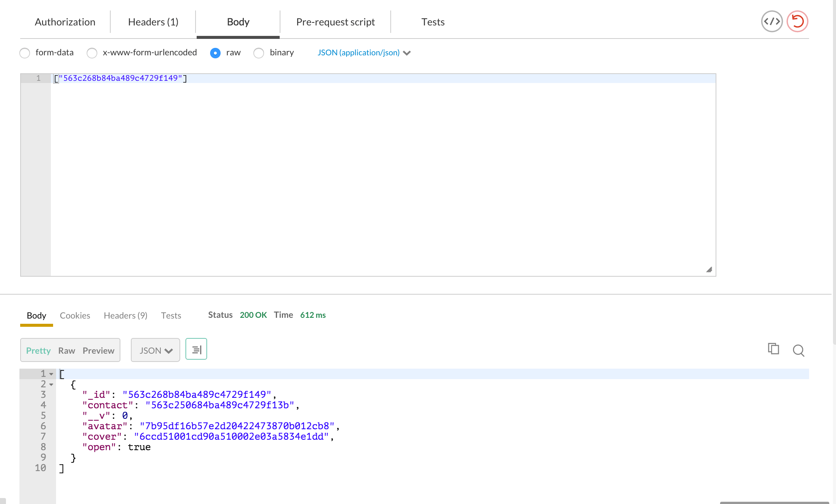This screenshot has height=504, width=836.
Task: Open the response JSON format dropdown
Action: pos(156,350)
